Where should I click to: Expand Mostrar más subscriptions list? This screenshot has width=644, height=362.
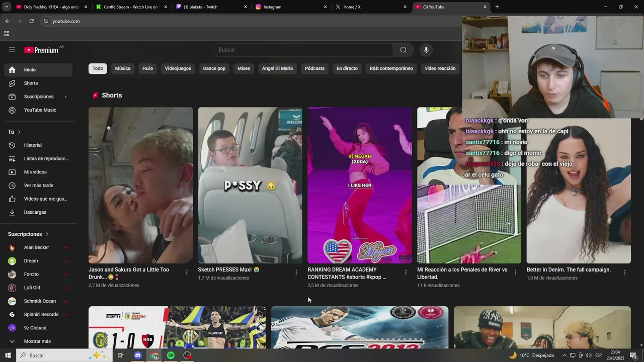(38, 341)
